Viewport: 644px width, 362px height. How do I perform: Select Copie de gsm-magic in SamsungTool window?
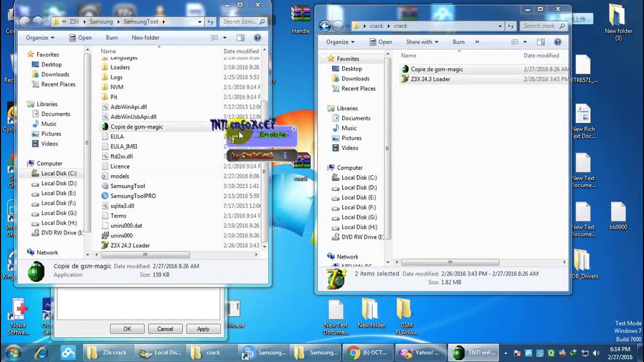pos(132,127)
